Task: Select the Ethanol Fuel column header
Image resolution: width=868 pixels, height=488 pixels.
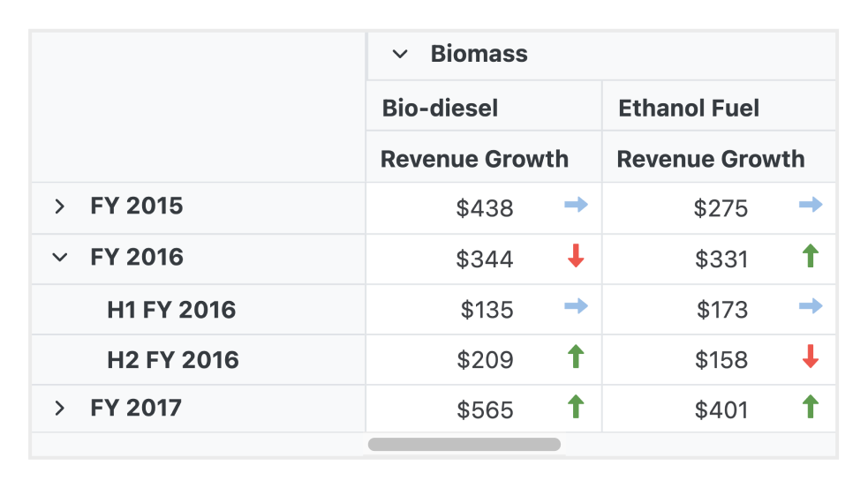Action: tap(689, 109)
